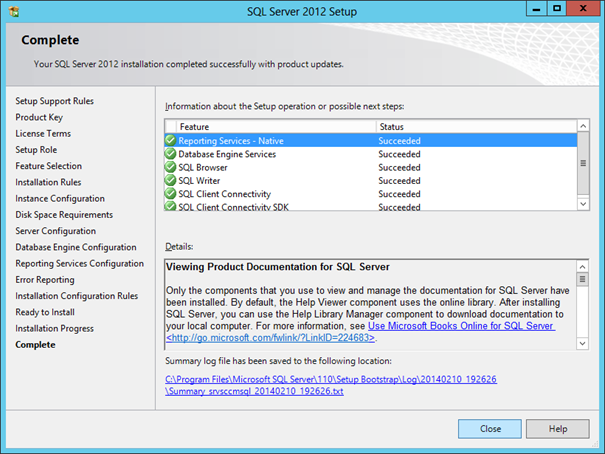Click the Disk Space Requirements step
This screenshot has width=605, height=454.
tap(64, 214)
